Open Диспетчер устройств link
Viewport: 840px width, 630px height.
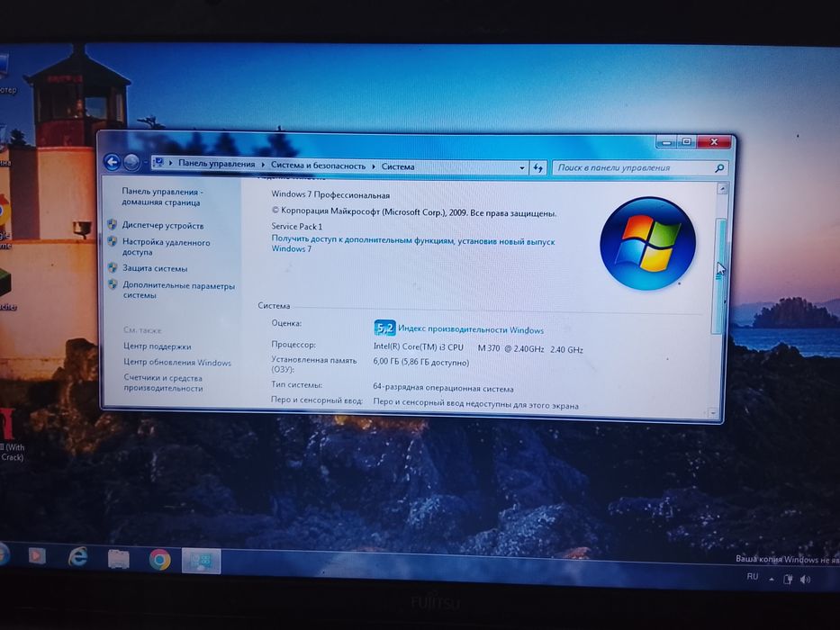(163, 226)
